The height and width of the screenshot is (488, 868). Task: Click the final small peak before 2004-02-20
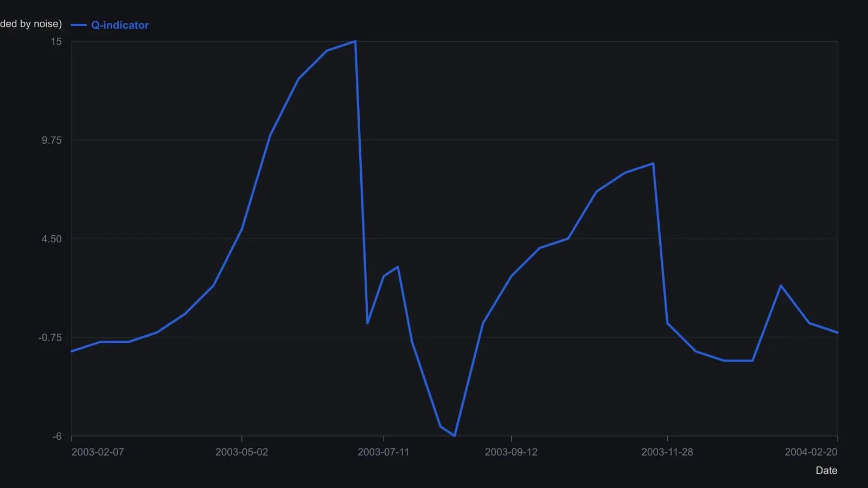pos(781,286)
